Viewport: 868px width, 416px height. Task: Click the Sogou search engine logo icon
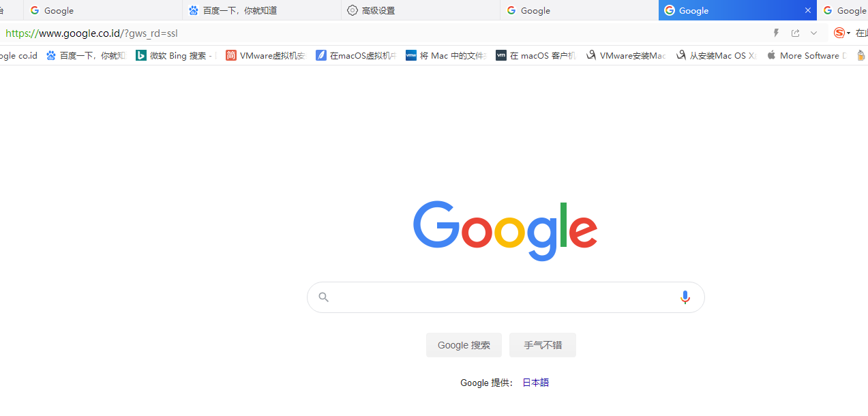pyautogui.click(x=839, y=33)
